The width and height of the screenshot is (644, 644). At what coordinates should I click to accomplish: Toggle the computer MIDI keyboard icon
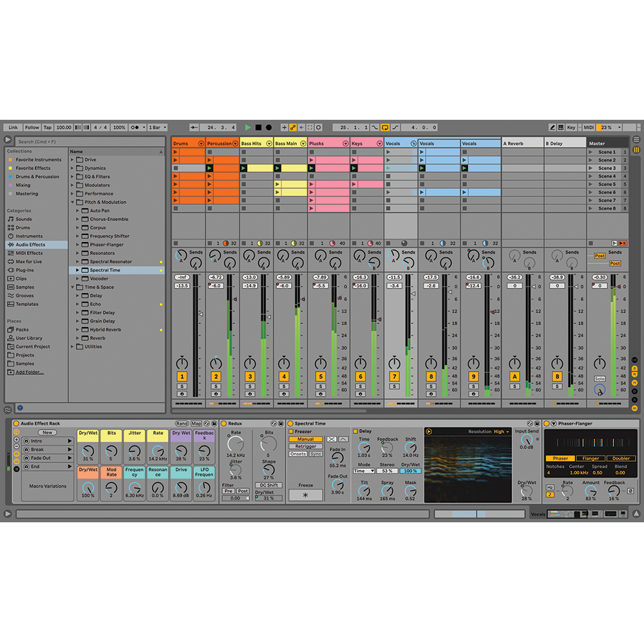[561, 127]
